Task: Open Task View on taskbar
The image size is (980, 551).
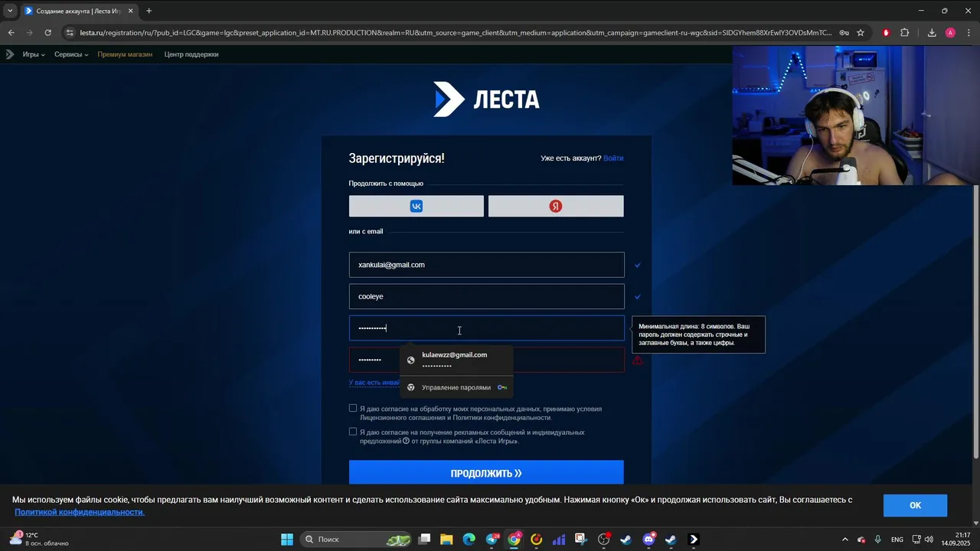Action: click(x=425, y=540)
